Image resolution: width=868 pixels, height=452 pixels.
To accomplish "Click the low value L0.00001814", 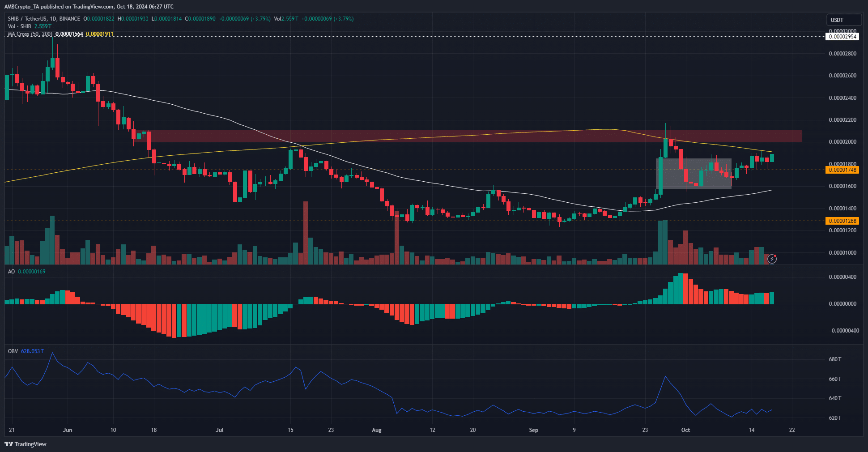I will [166, 19].
